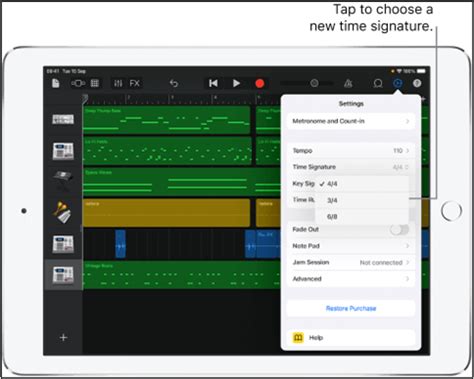Expand Metronome and Count-in chevron

coord(408,121)
